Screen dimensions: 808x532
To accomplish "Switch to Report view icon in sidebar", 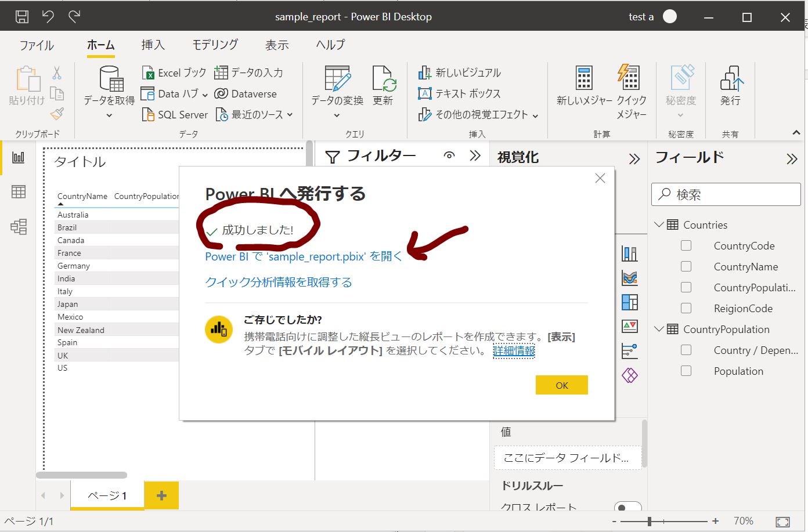I will tap(19, 157).
